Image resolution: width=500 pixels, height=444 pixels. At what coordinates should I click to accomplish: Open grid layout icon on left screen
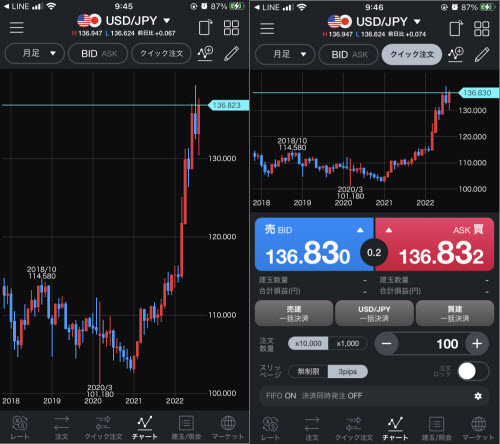click(x=231, y=27)
